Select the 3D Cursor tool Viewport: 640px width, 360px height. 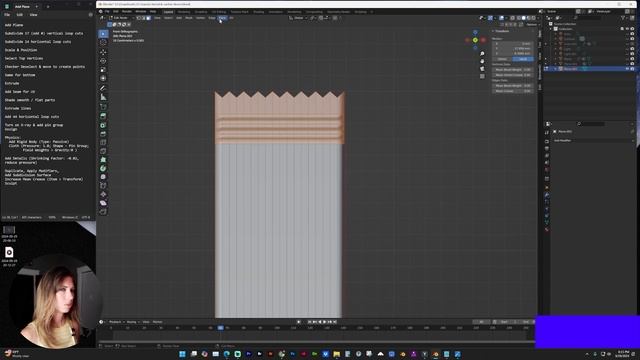coord(103,42)
